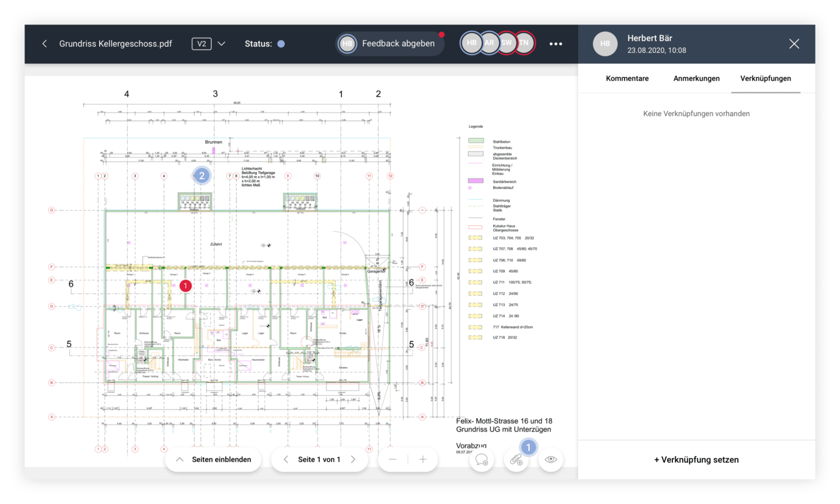Select the SW reviewer avatar

506,43
